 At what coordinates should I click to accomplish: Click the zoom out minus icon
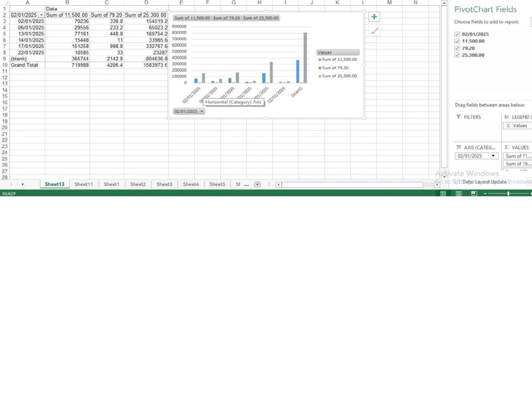pyautogui.click(x=485, y=194)
